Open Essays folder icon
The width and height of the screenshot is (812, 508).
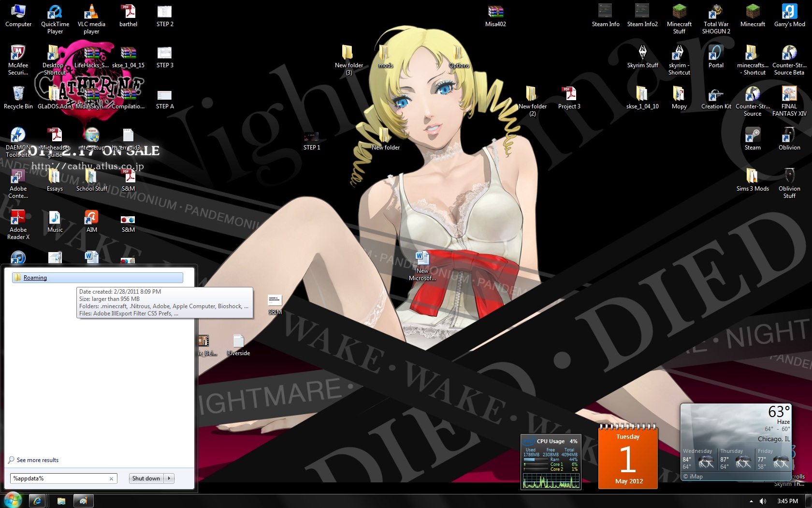pyautogui.click(x=55, y=180)
